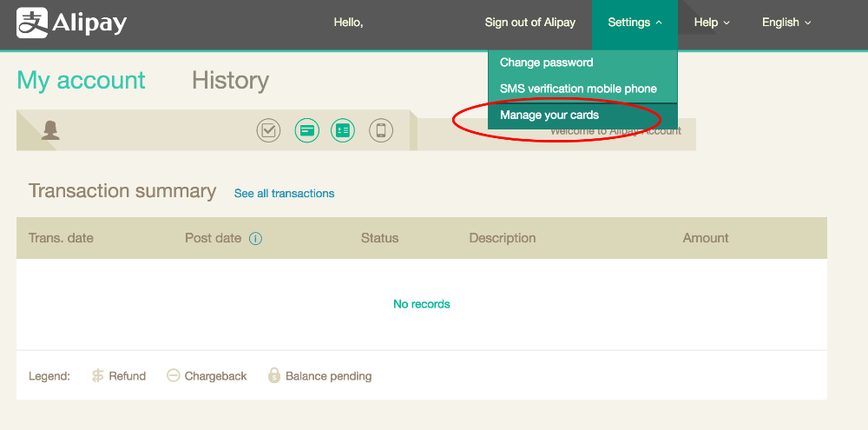Click the Transaction summary heading

(122, 191)
